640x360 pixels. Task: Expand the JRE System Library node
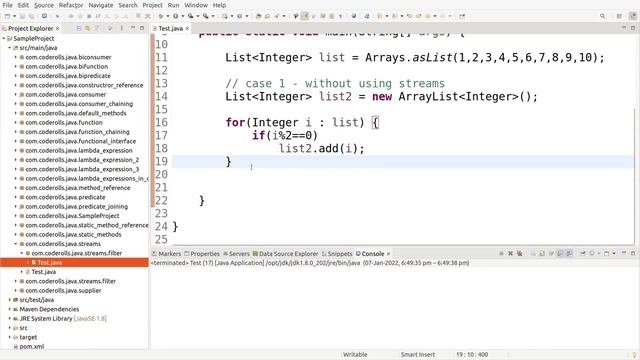(x=10, y=318)
